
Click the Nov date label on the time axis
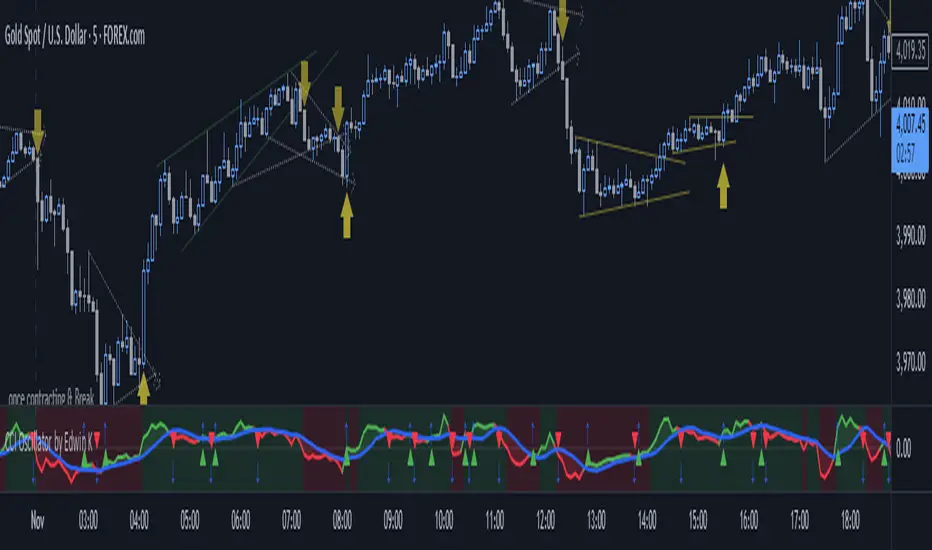pyautogui.click(x=37, y=521)
